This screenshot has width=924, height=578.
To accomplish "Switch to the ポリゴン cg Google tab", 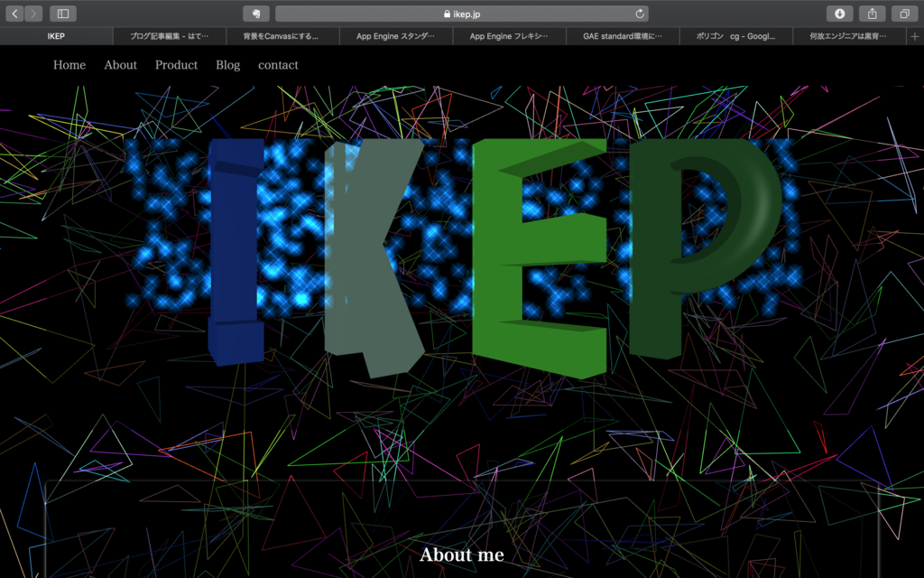I will [x=735, y=36].
